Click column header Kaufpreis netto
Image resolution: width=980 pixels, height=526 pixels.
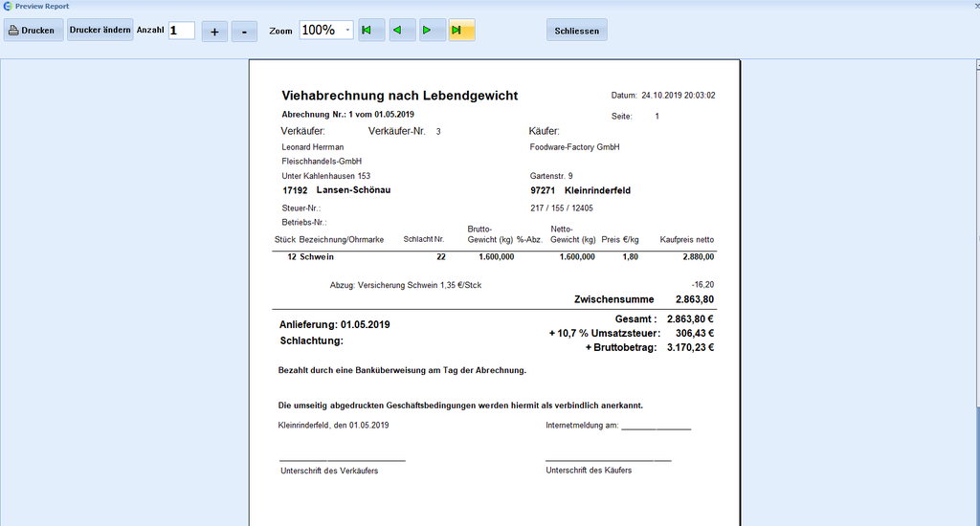687,240
